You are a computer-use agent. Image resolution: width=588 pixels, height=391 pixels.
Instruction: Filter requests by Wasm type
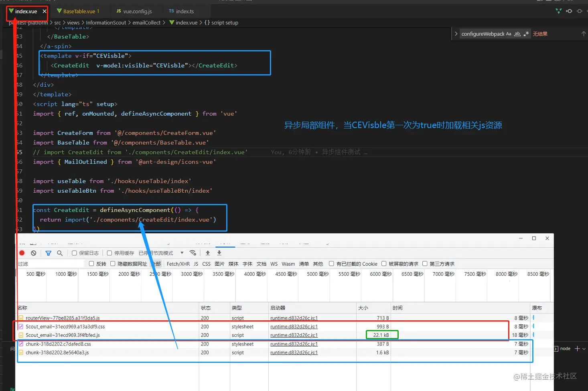click(x=288, y=264)
